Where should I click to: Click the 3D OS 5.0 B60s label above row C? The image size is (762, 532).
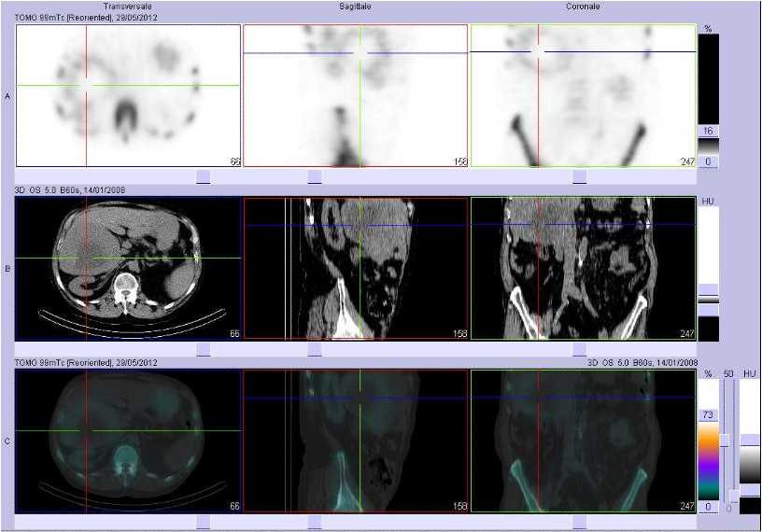[642, 362]
